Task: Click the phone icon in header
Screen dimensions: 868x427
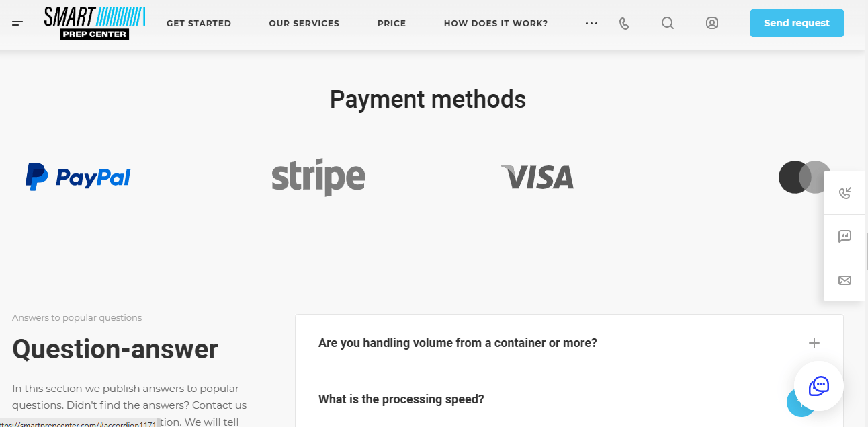Action: (624, 24)
